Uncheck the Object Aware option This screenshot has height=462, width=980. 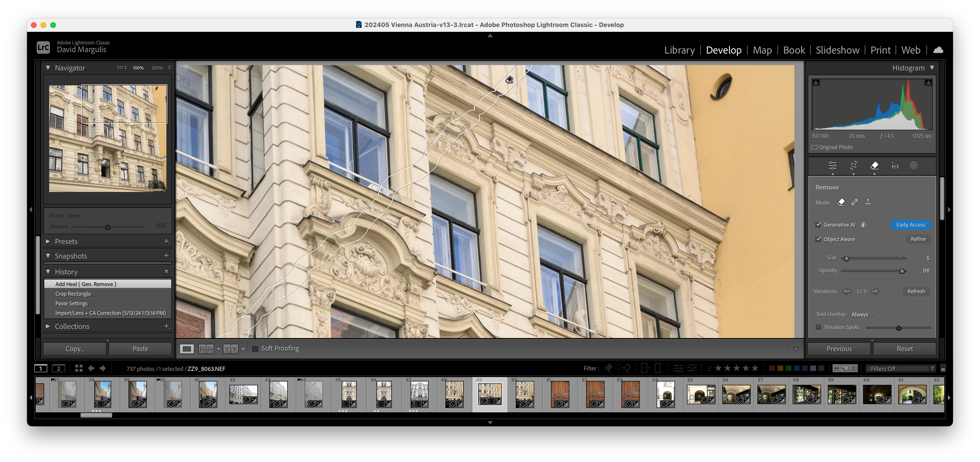818,239
